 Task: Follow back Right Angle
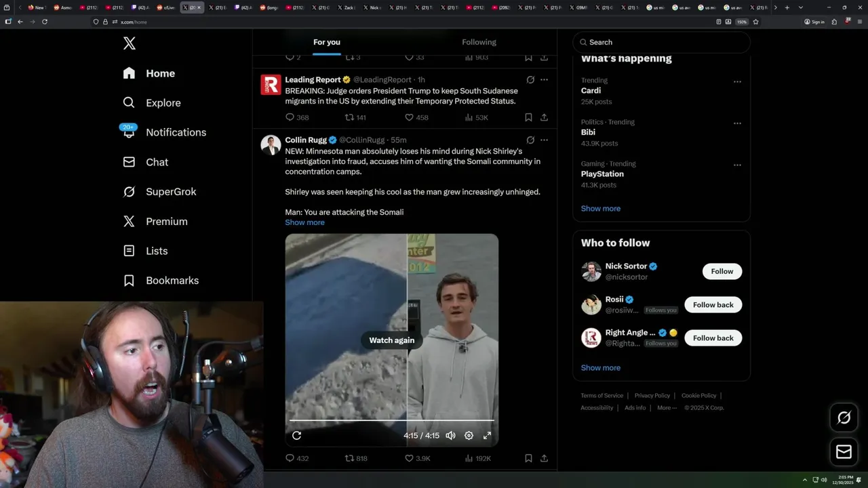click(x=713, y=338)
